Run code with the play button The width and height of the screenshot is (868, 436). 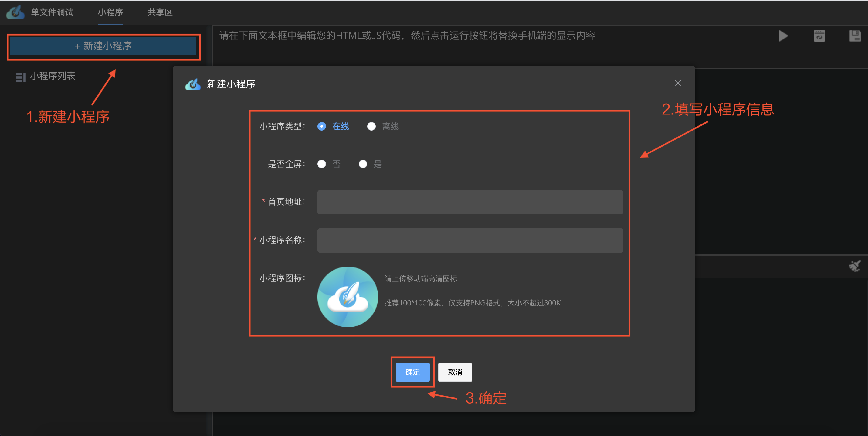(783, 36)
